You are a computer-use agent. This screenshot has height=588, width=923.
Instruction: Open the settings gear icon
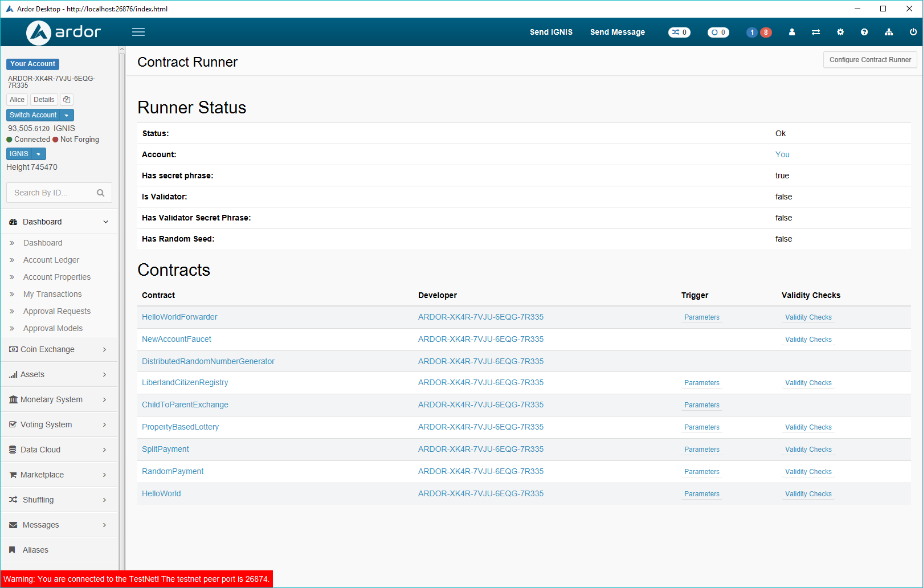coord(840,32)
